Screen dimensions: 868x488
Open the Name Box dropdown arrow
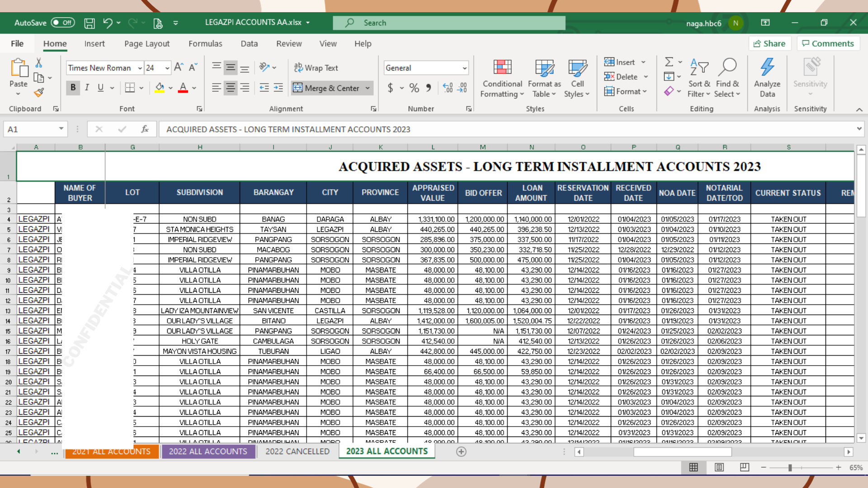tap(61, 129)
